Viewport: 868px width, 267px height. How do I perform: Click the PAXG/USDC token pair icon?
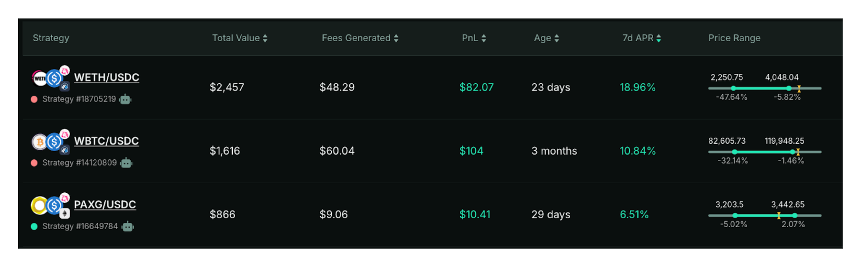coord(49,205)
